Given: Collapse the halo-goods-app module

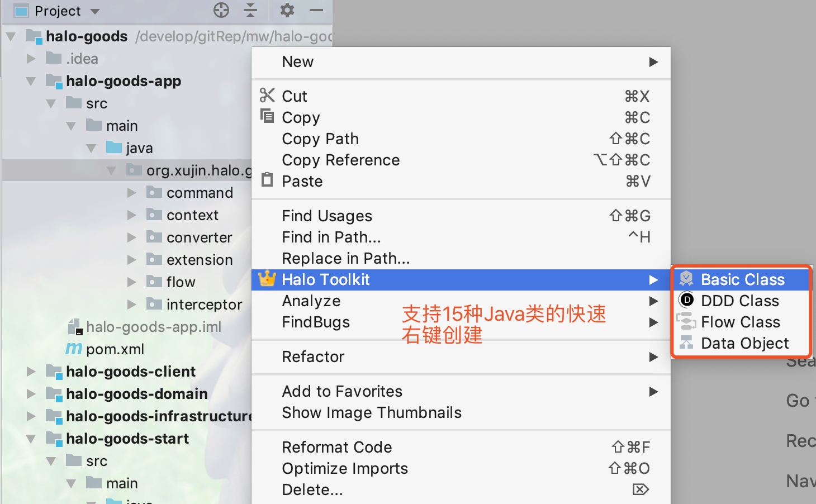Looking at the screenshot, I should point(31,81).
